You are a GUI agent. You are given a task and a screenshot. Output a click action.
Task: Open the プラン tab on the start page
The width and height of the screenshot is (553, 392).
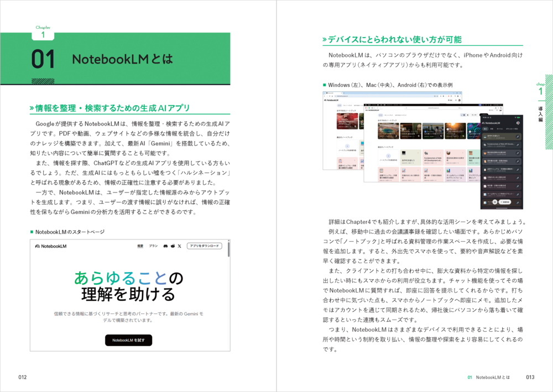tap(153, 246)
